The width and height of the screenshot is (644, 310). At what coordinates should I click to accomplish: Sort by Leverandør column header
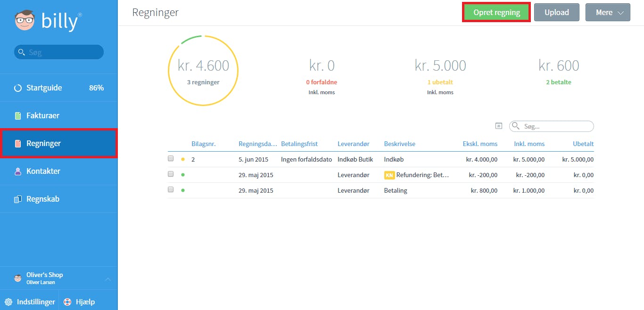(x=354, y=144)
